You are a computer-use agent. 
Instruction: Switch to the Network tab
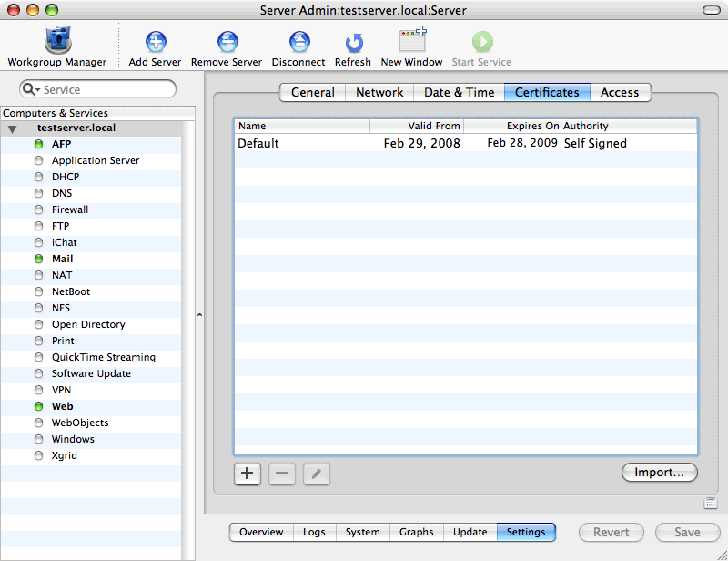coord(379,92)
